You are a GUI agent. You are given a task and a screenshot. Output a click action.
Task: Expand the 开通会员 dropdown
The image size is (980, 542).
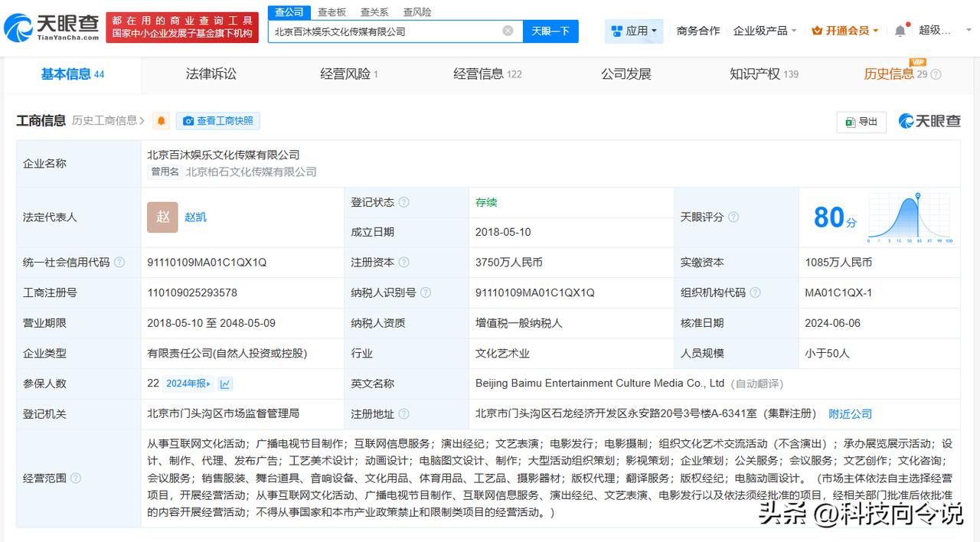pyautogui.click(x=844, y=31)
